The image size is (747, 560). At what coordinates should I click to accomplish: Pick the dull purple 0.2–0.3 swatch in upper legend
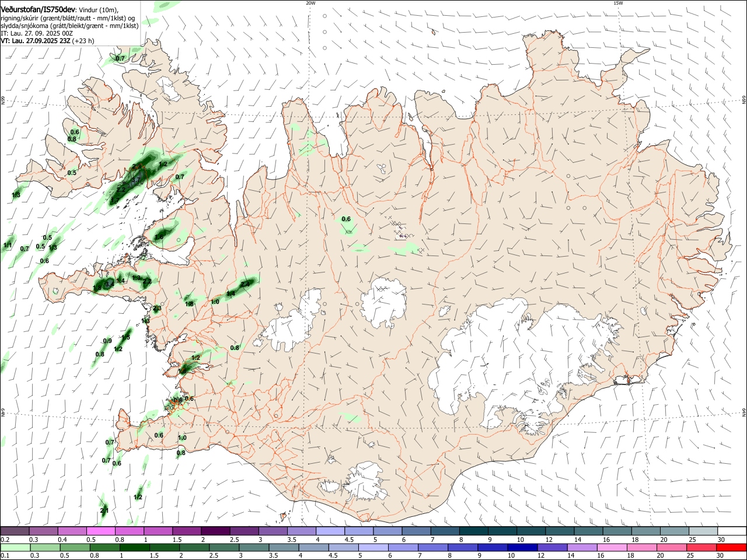pos(15,531)
